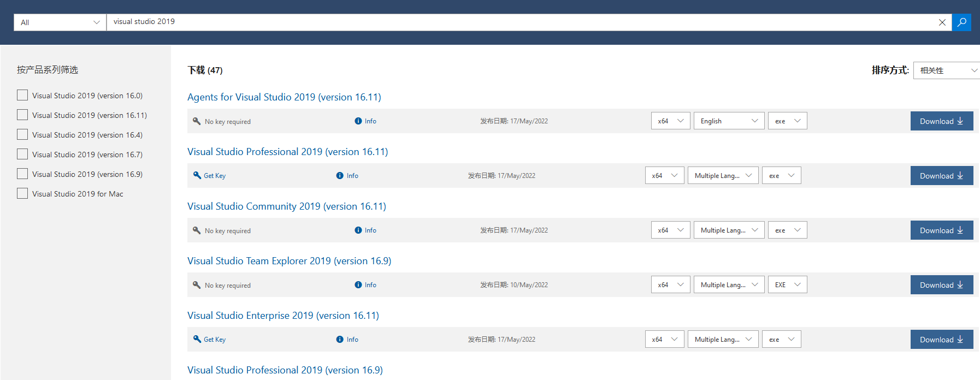Open Visual Studio Team Explorer 2019 link
This screenshot has height=380, width=980.
coord(289,261)
